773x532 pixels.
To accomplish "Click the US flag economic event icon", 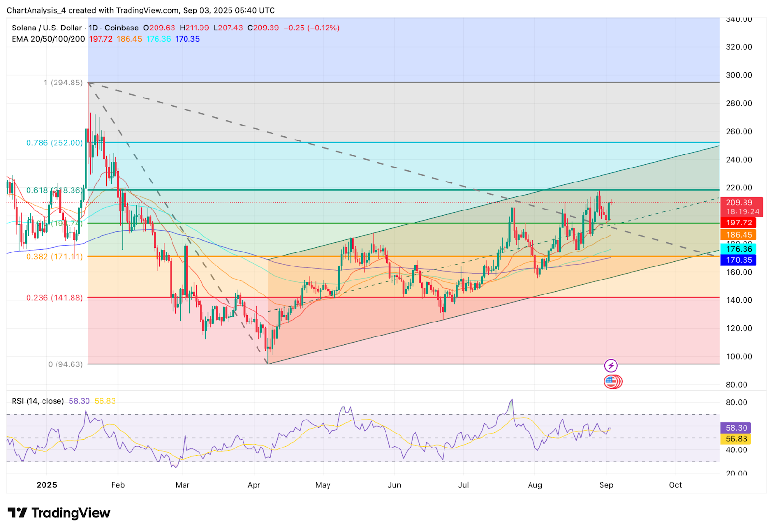I will click(x=612, y=382).
